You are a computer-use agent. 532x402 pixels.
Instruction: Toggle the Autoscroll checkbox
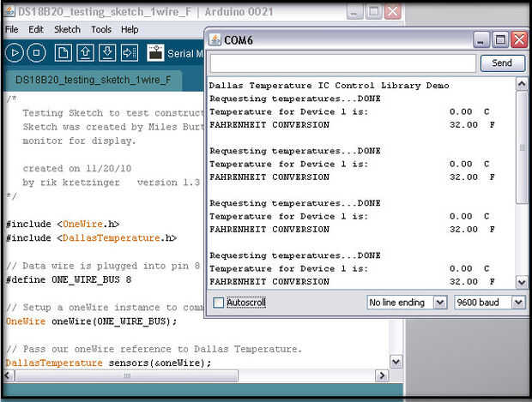pyautogui.click(x=219, y=303)
